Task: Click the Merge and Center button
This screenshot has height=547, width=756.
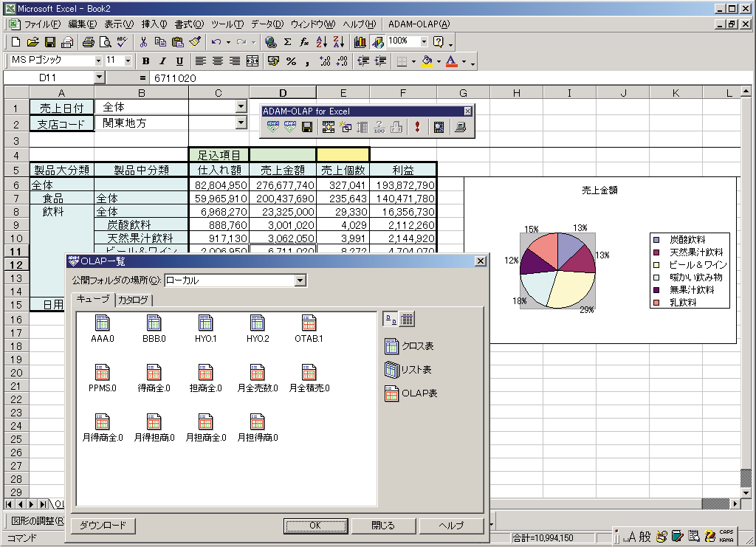Action: 252,61
